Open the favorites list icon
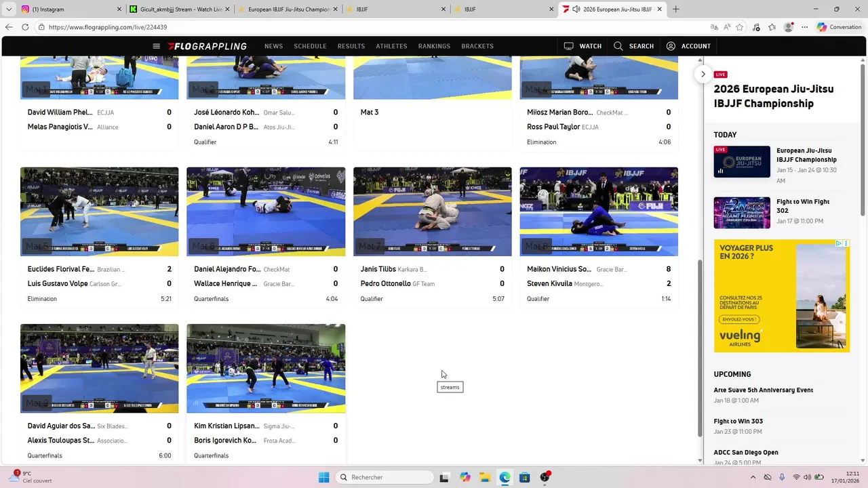The width and height of the screenshot is (868, 488). (x=772, y=27)
